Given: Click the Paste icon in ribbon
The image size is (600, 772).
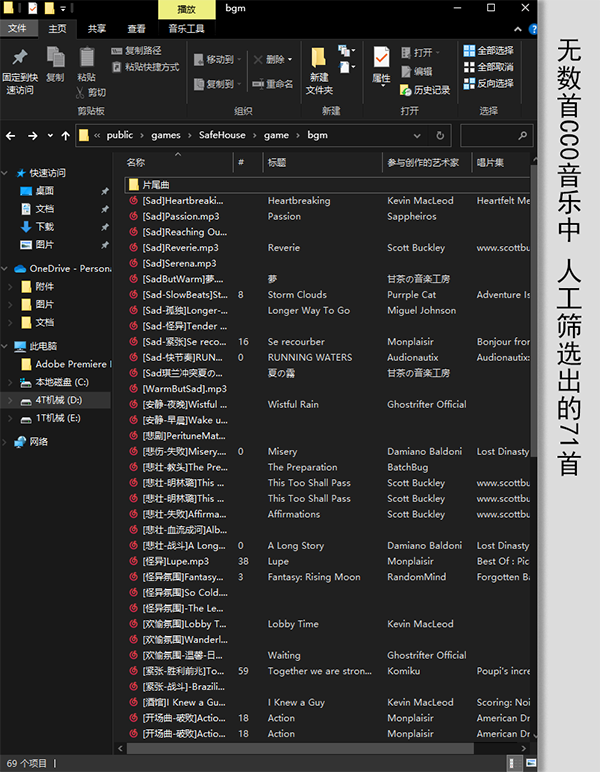Looking at the screenshot, I should point(87,59).
